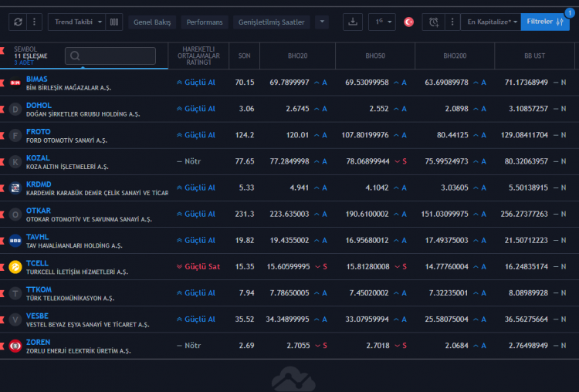Switch to Genişletilmiş Saatler tab
579x392 pixels.
pos(272,22)
